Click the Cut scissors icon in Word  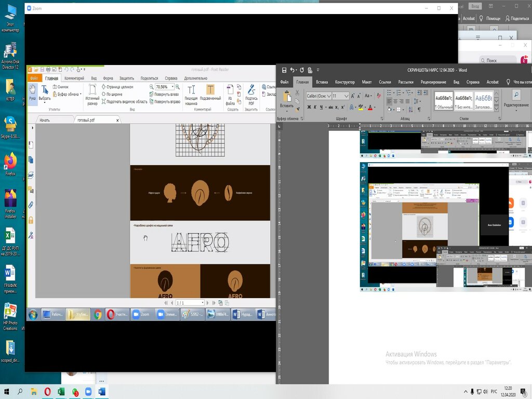tap(297, 92)
